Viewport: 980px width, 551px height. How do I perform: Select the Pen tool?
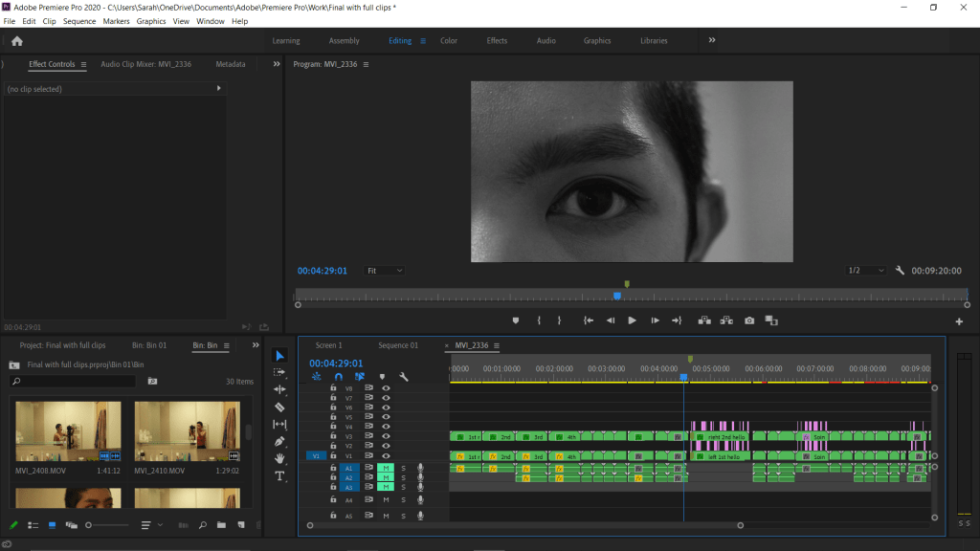(x=279, y=441)
